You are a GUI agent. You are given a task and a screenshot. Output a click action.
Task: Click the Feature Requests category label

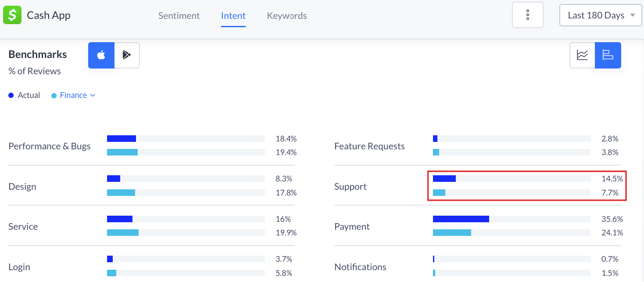coord(369,146)
